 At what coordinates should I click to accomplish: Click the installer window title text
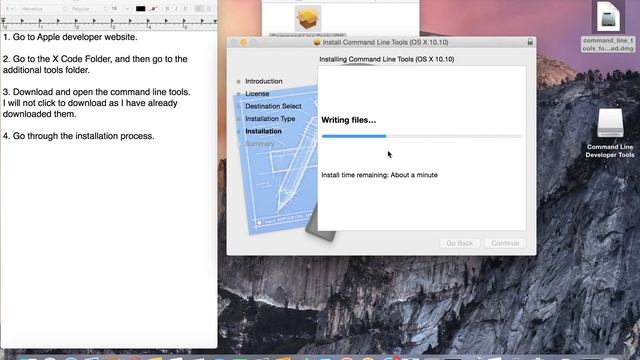click(x=385, y=42)
